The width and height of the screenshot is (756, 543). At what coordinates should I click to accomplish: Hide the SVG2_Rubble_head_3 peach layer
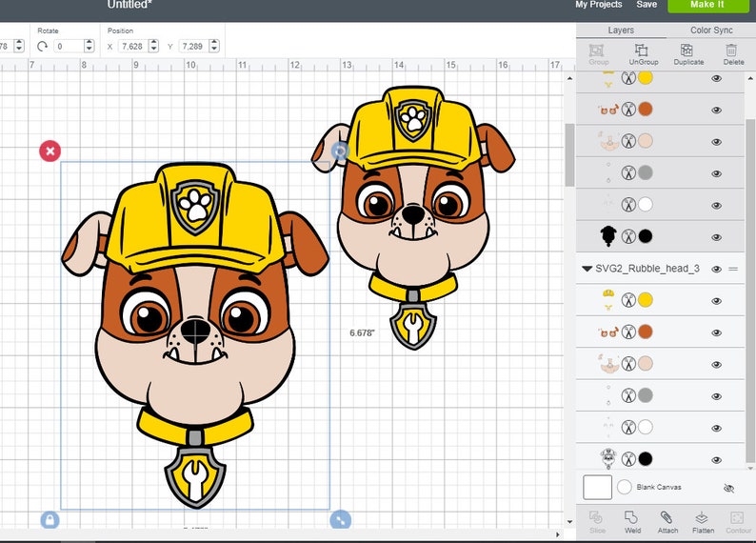[x=716, y=365]
